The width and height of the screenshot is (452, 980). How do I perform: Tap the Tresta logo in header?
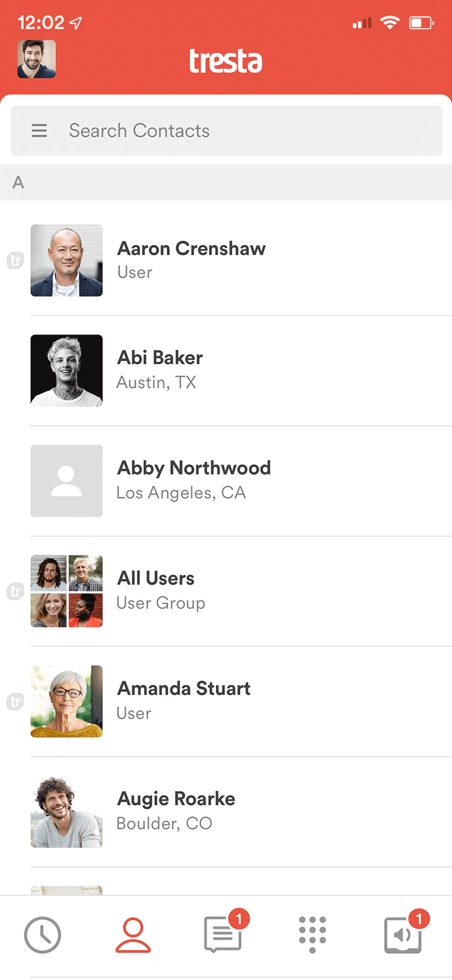point(225,61)
